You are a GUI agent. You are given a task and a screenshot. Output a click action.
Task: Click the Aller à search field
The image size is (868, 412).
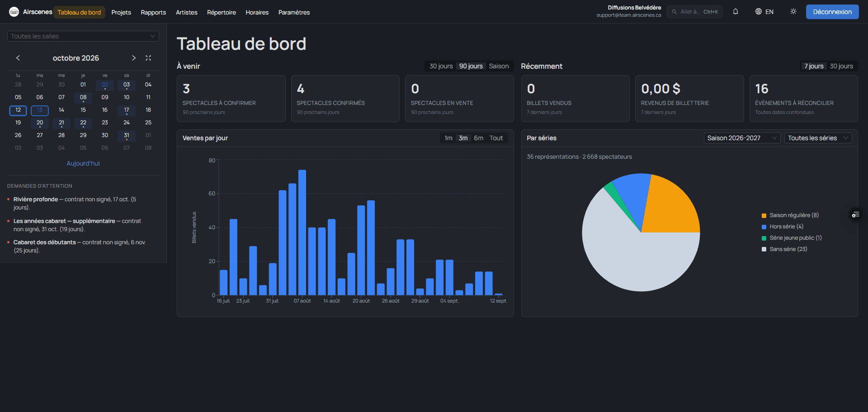[x=695, y=12]
